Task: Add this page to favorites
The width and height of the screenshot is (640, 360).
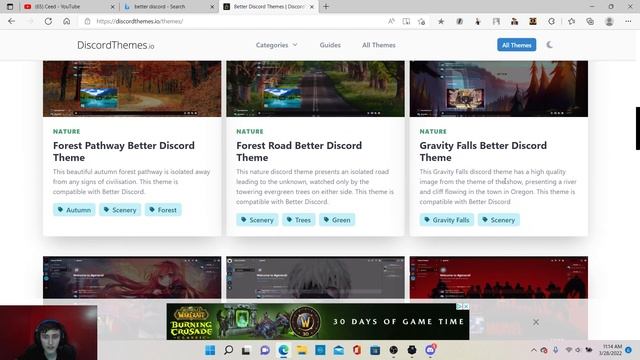Action: (x=422, y=21)
